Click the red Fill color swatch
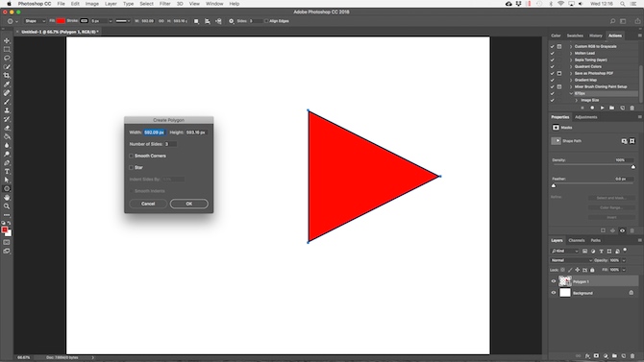 (61, 21)
